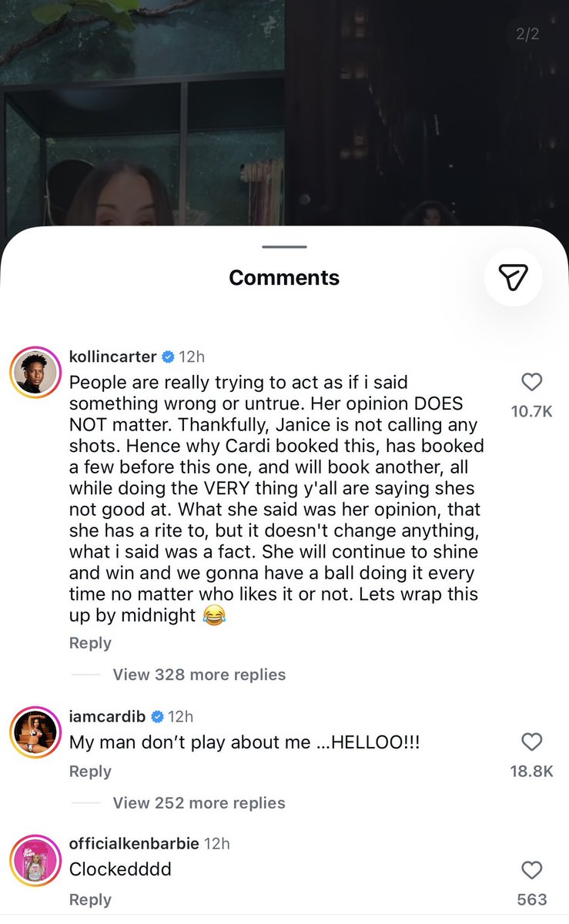Reply to kollincarter's comment

coord(90,643)
